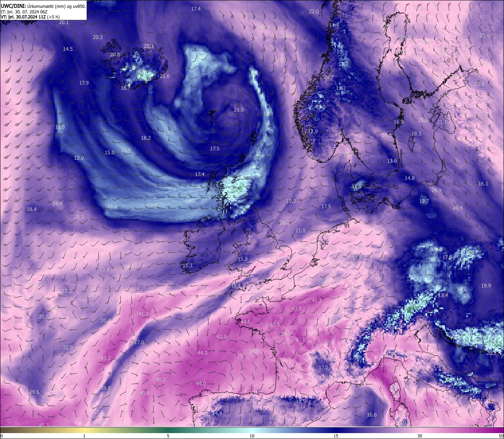
Task: Click the 17.9 map value
Action: click(x=84, y=83)
